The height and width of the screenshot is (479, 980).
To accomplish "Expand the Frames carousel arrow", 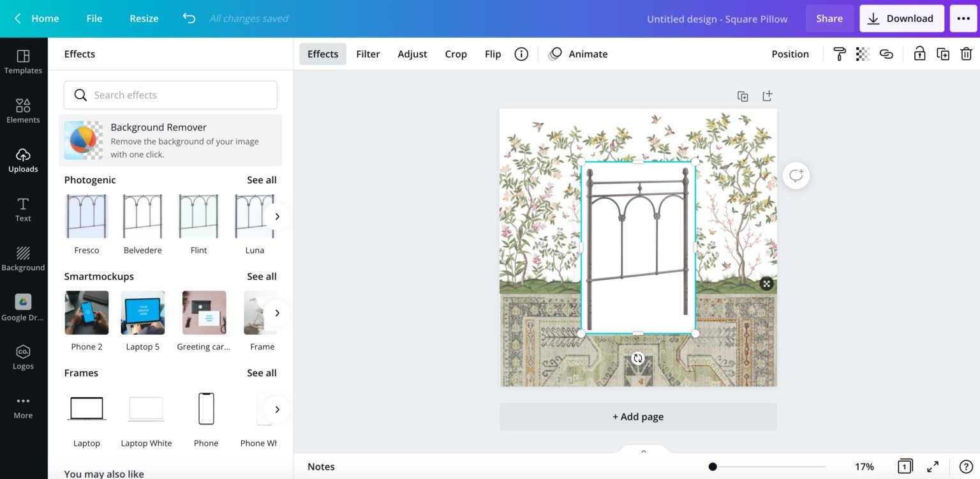I will click(x=277, y=409).
